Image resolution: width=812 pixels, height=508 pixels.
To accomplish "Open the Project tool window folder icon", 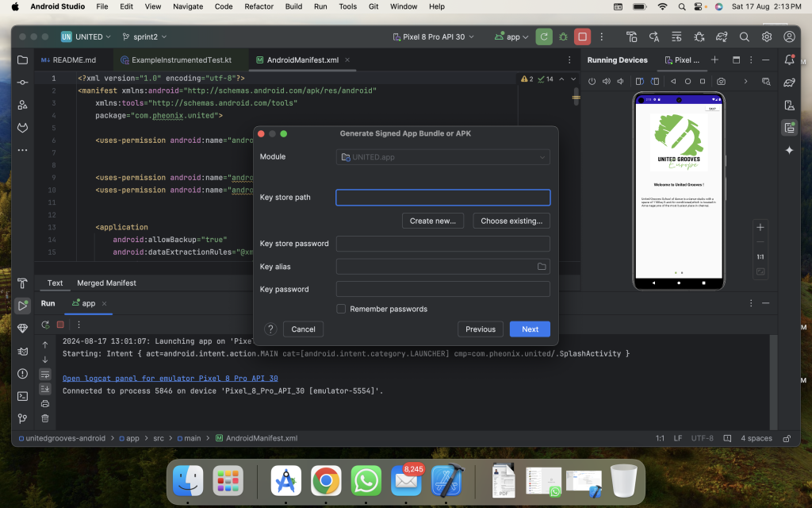I will (x=22, y=60).
